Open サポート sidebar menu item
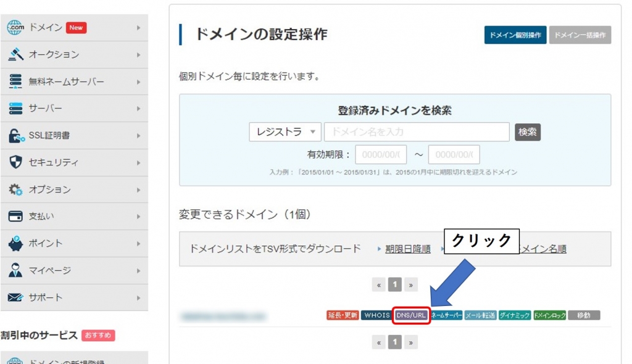 pos(74,297)
